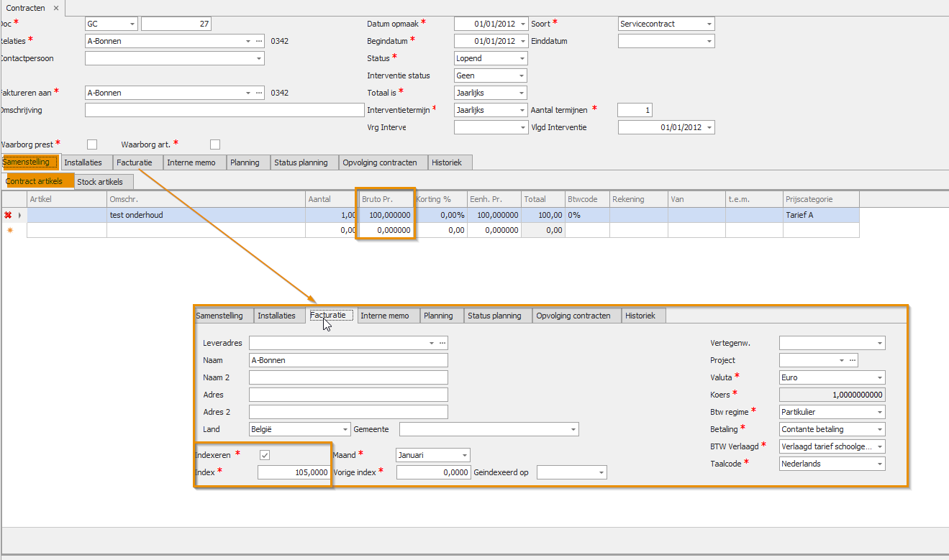Toggle the Waarborg art. checkbox
The image size is (949, 560).
pos(215,144)
